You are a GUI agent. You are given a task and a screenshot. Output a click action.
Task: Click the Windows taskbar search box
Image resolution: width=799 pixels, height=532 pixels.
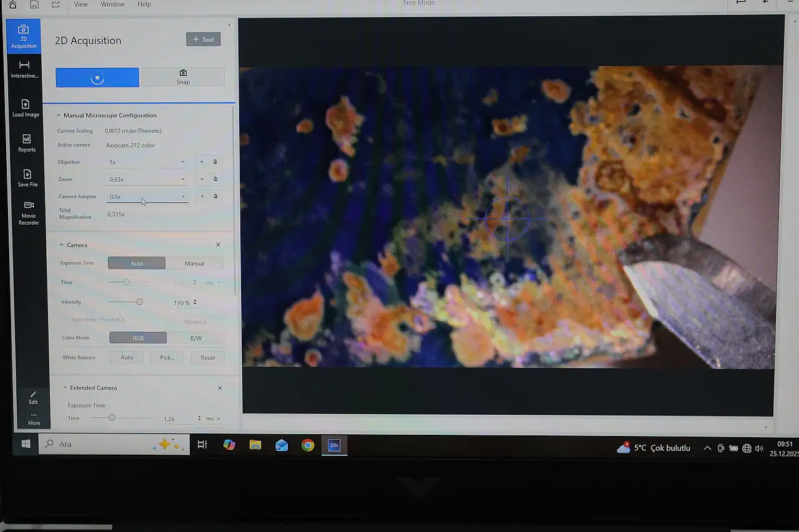pyautogui.click(x=100, y=444)
